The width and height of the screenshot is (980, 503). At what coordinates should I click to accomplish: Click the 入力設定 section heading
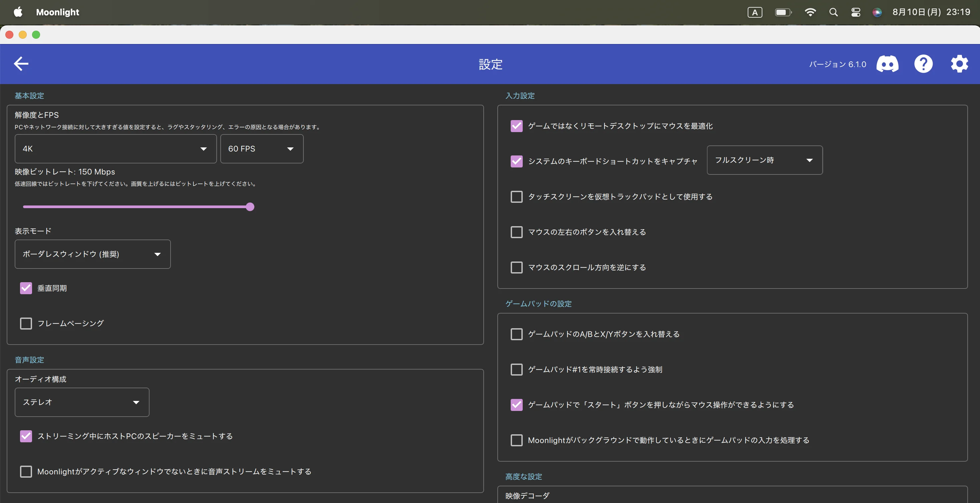[520, 96]
